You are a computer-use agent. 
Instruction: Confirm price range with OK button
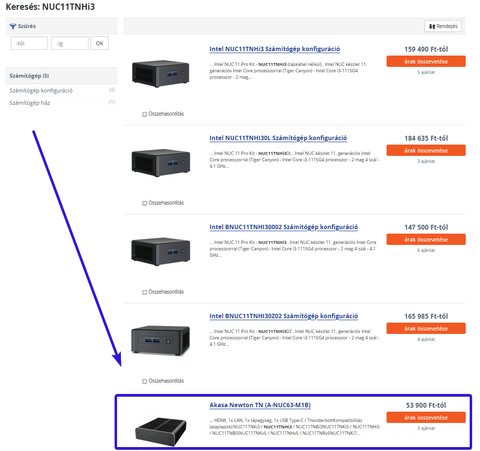(x=99, y=43)
